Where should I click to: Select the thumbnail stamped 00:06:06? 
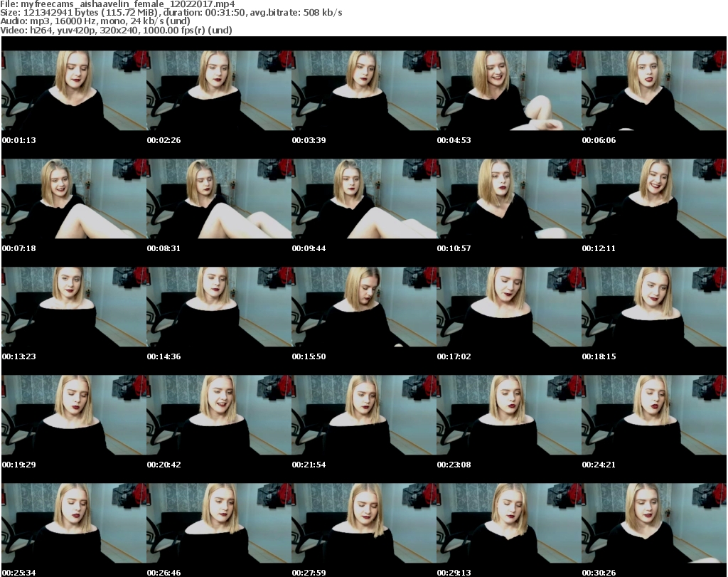[654, 90]
